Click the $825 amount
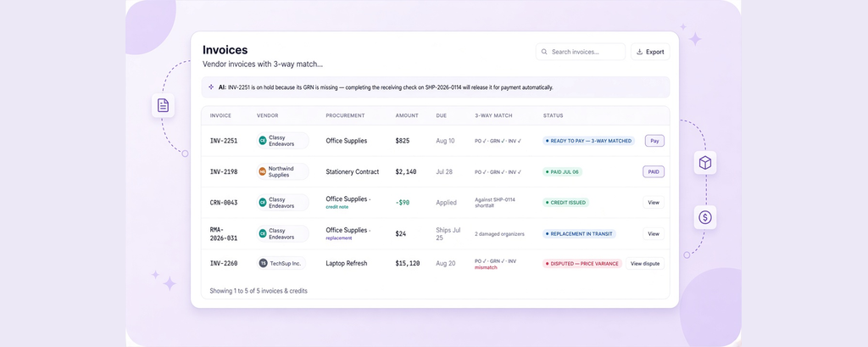 403,141
